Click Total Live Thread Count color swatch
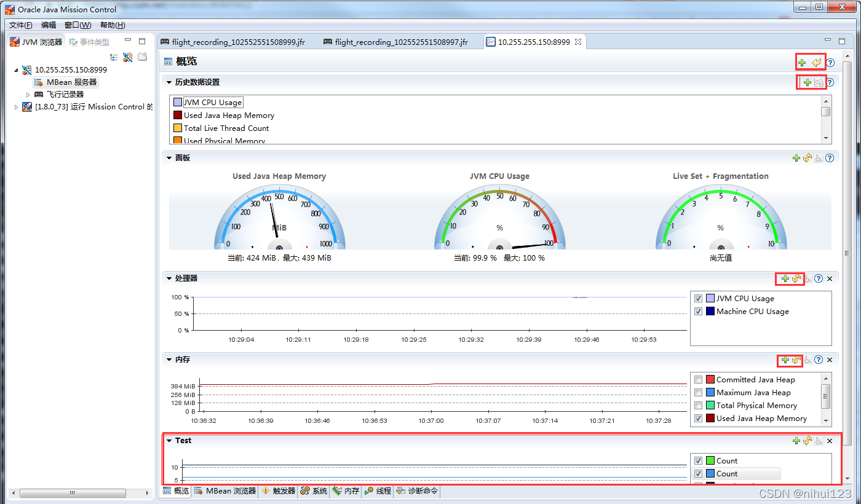The width and height of the screenshot is (861, 504). click(x=178, y=128)
